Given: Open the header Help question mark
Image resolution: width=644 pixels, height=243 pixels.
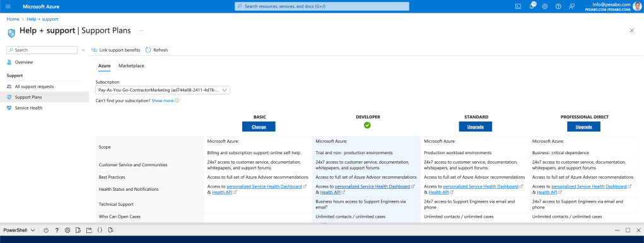Looking at the screenshot, I should click(x=558, y=6).
